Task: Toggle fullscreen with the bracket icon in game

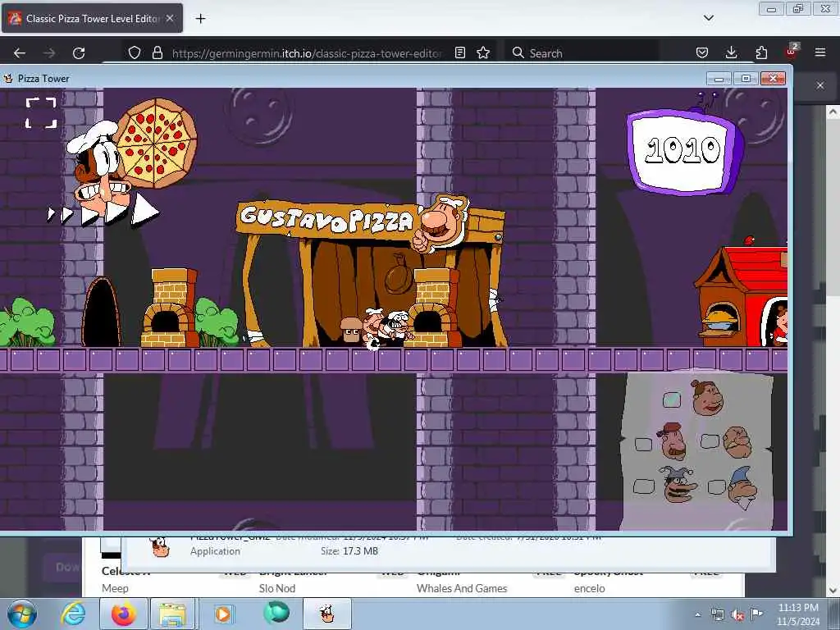Action: click(41, 113)
